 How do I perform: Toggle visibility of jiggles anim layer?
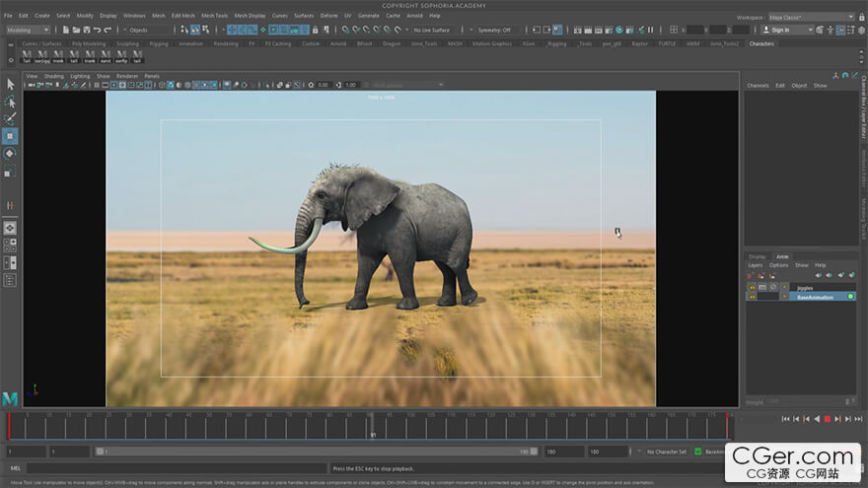752,287
